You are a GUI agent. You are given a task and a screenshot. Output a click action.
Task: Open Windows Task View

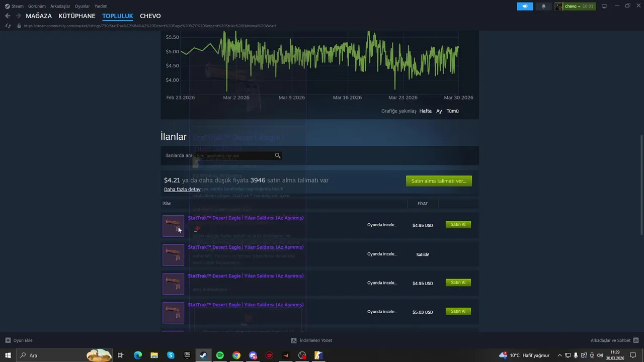click(x=121, y=355)
